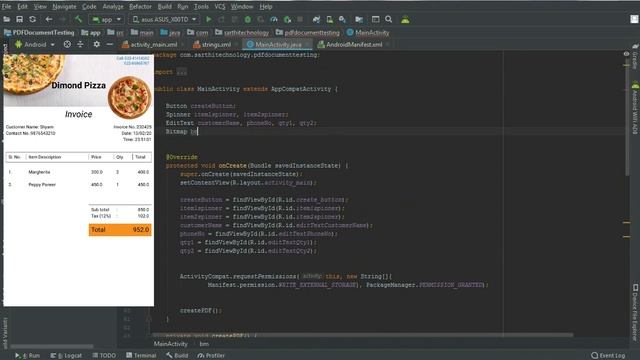Viewport: 640px width, 360px height.
Task: Open the File menu
Action: [7, 7]
